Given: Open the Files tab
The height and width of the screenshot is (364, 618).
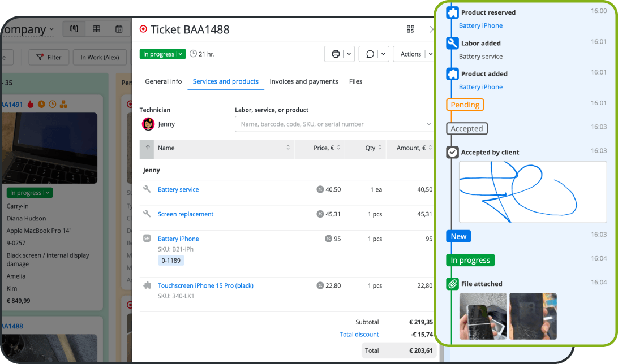Looking at the screenshot, I should pos(355,81).
